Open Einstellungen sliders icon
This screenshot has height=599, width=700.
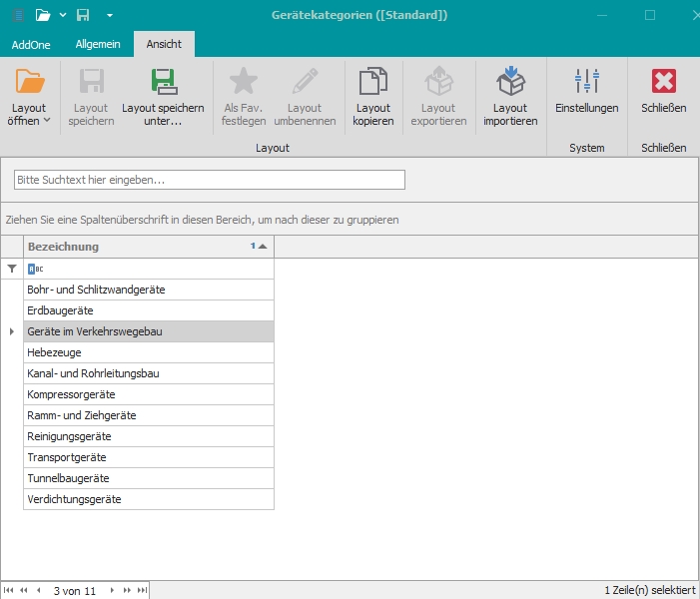point(586,82)
